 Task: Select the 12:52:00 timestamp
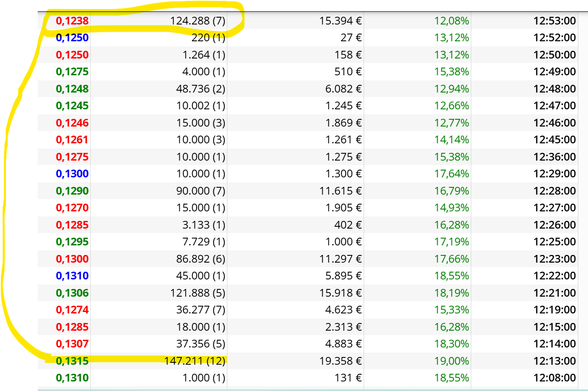point(554,38)
